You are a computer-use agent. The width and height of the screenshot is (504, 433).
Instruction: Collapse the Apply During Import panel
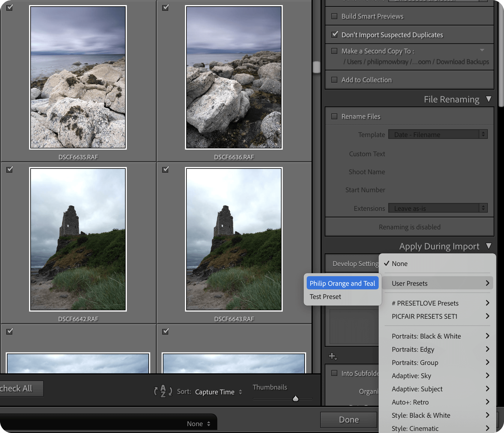[x=489, y=246]
